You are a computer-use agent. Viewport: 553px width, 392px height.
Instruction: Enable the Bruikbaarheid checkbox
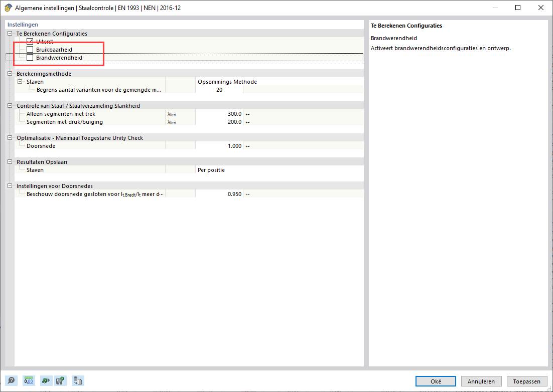click(x=30, y=49)
